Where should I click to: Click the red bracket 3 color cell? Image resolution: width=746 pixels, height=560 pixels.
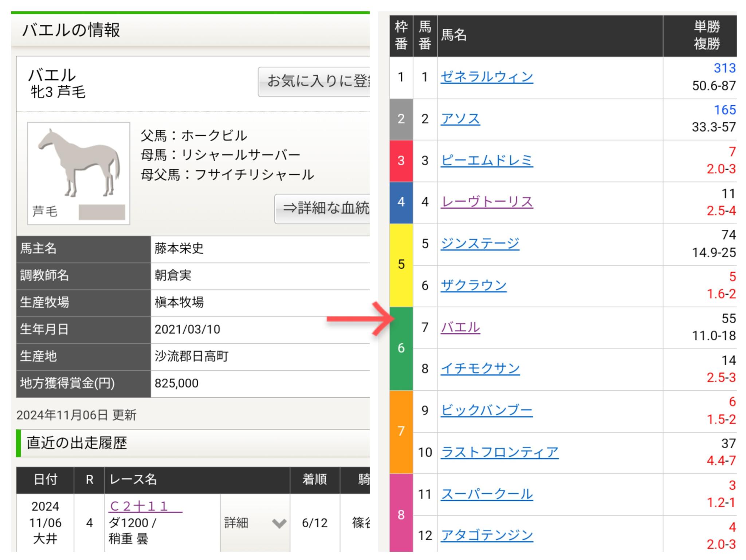click(401, 161)
